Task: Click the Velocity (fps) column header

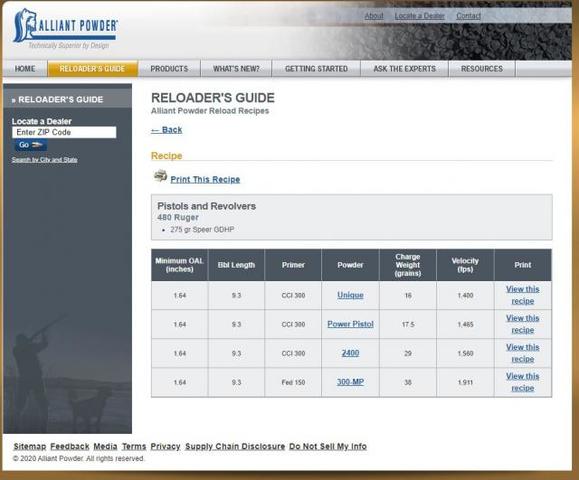Action: tap(465, 265)
